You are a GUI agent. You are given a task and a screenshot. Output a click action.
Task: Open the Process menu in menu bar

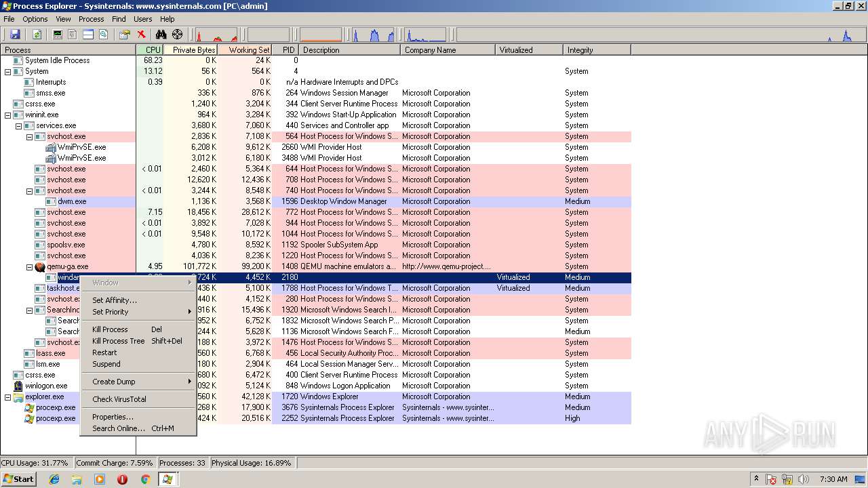pyautogui.click(x=92, y=19)
